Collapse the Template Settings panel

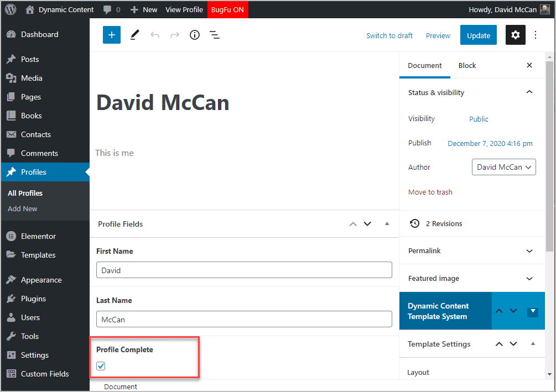click(533, 343)
